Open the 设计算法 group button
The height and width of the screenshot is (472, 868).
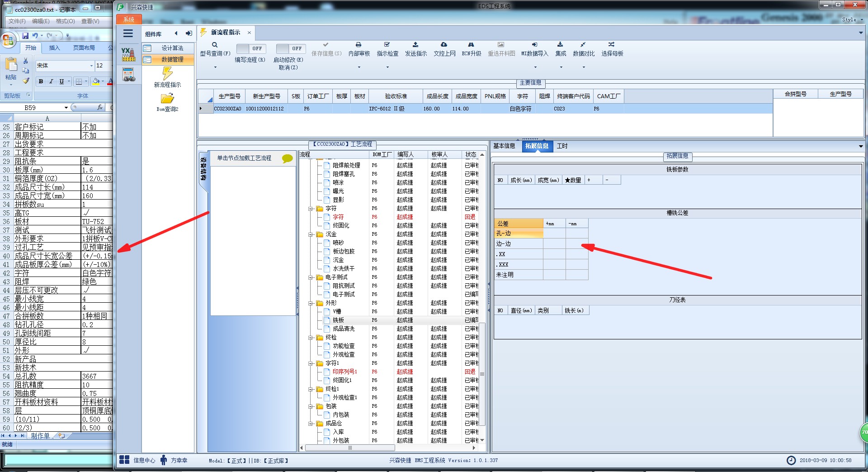168,48
